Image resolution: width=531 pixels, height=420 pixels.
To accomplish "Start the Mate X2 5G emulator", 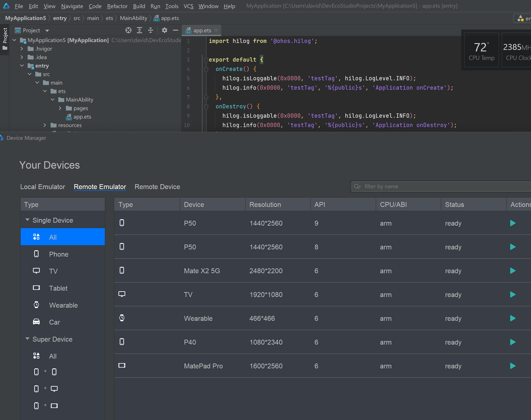I will coord(513,271).
